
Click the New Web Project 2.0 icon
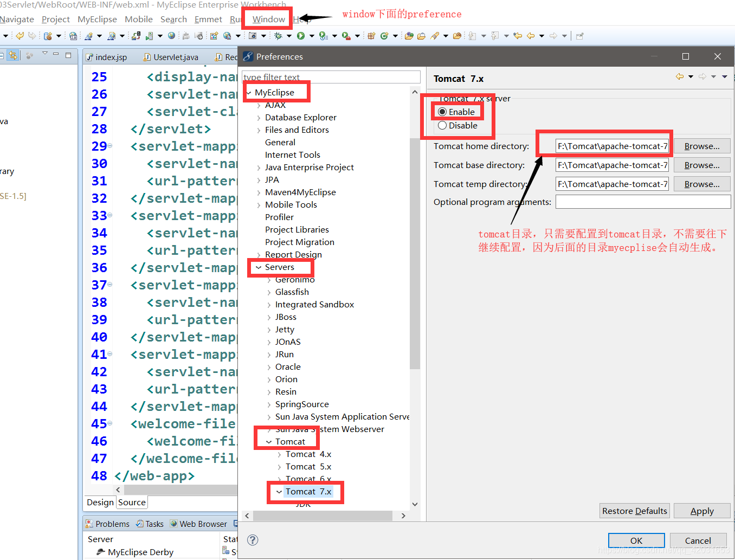(x=73, y=36)
